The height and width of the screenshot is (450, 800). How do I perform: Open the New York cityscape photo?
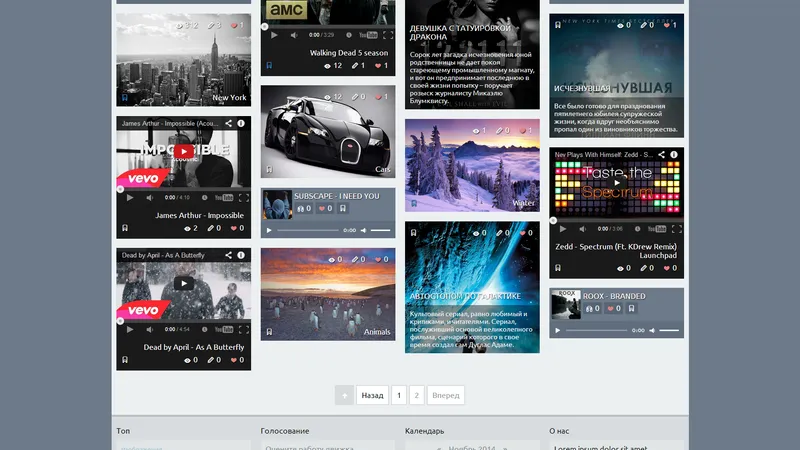click(184, 60)
